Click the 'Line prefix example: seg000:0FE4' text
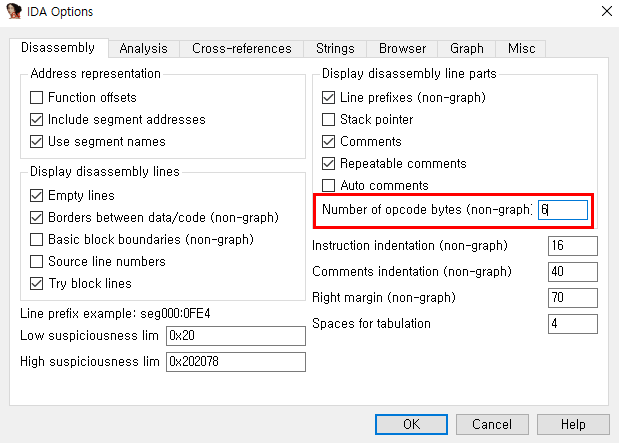Screen dimensions: 619x443 coord(115,313)
